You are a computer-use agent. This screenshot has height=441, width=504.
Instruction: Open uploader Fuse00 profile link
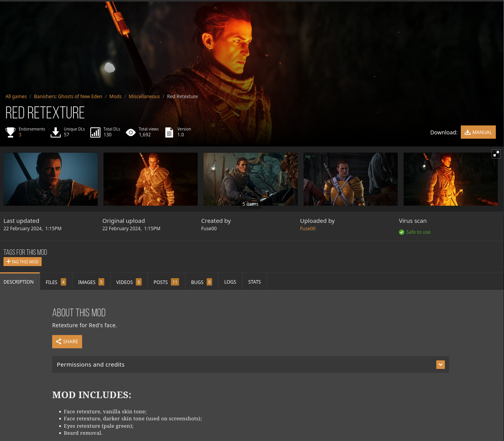click(308, 229)
